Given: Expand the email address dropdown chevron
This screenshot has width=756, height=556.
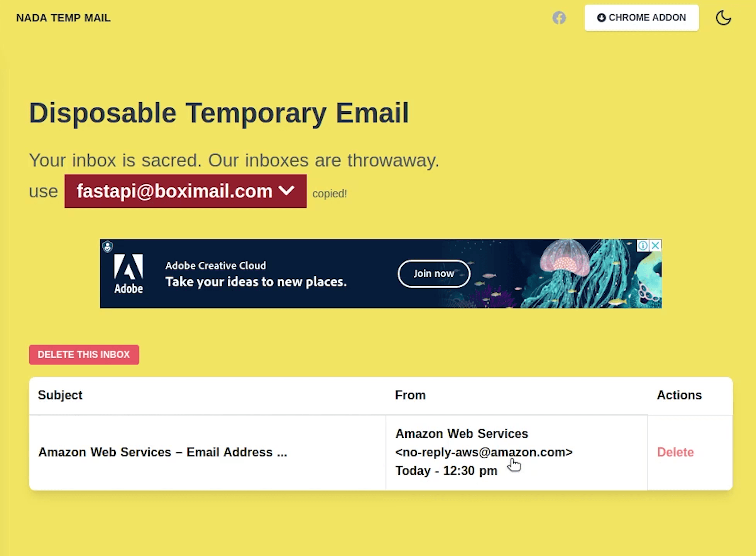Looking at the screenshot, I should (x=287, y=190).
